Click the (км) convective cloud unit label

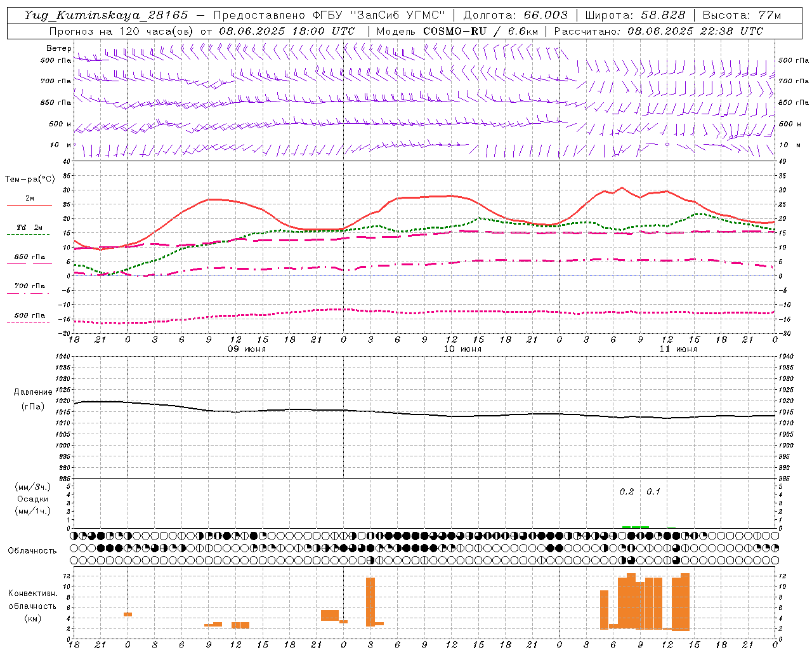(x=33, y=618)
